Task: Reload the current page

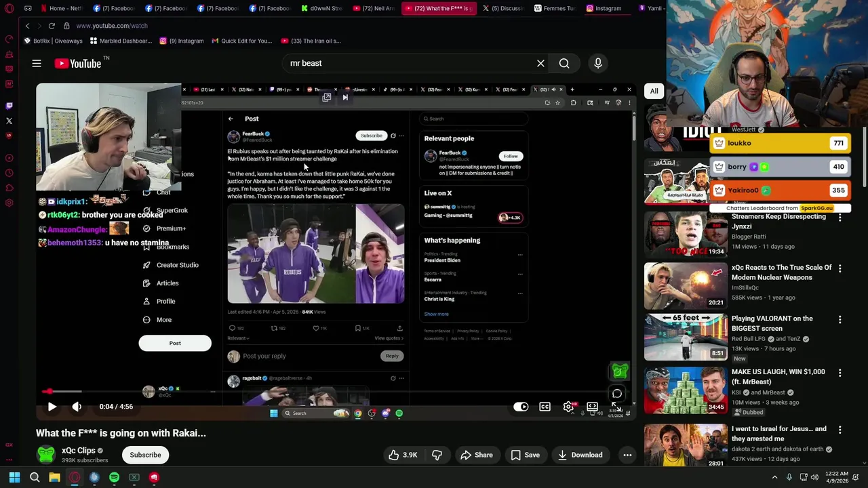Action: click(52, 26)
